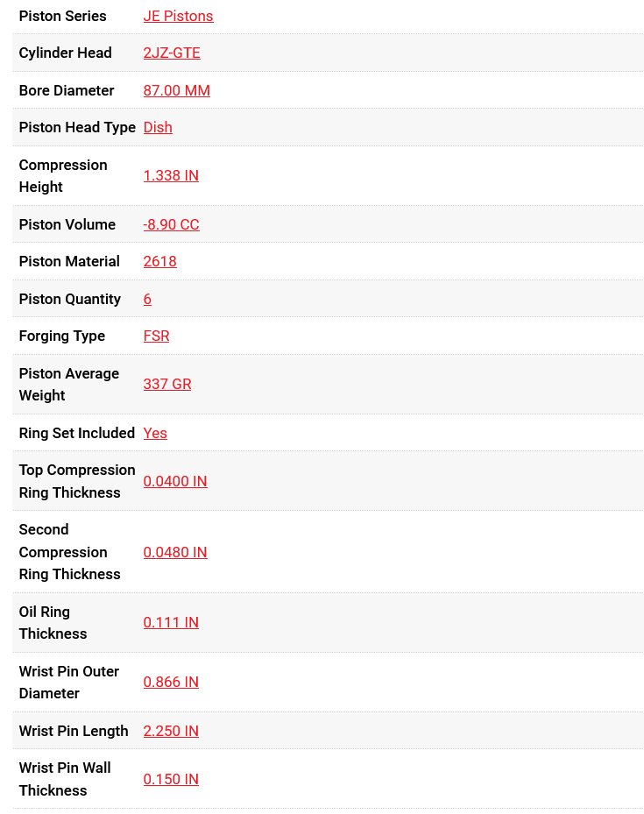Click the 0.111 IN oil ring thickness link
Viewport: 644px width, 814px height.
point(171,622)
